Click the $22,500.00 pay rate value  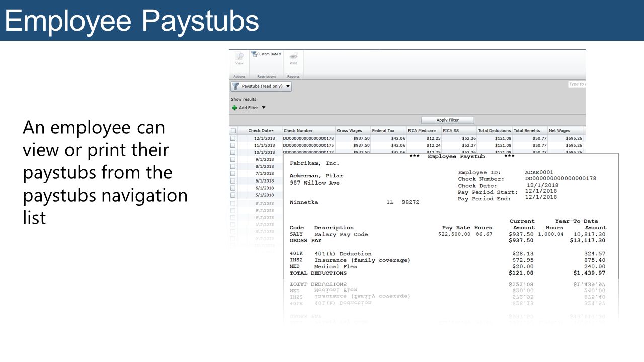454,234
